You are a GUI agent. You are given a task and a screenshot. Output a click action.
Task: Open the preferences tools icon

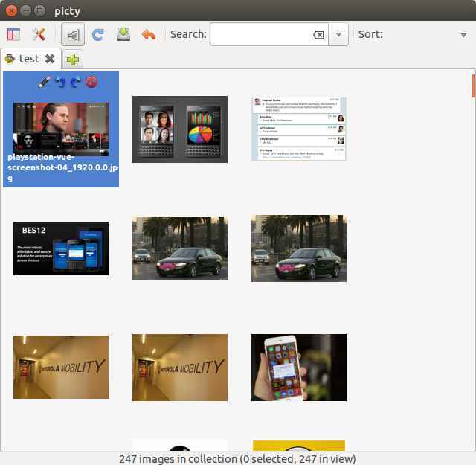(x=39, y=34)
